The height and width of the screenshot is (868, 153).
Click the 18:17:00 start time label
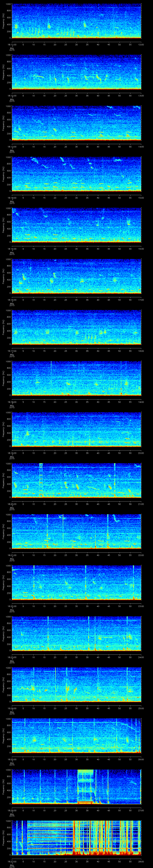pyautogui.click(x=12, y=351)
